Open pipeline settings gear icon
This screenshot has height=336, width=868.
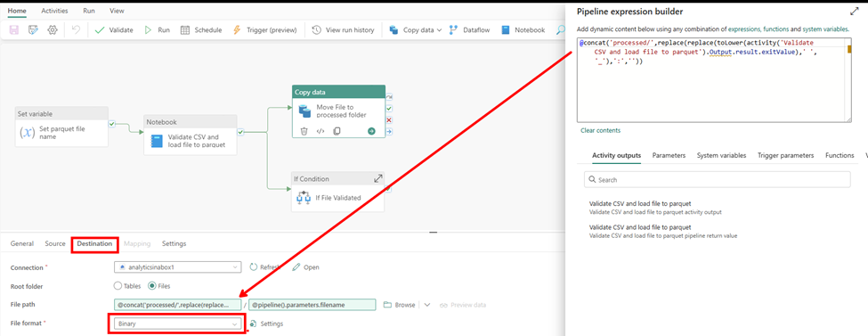(x=52, y=30)
